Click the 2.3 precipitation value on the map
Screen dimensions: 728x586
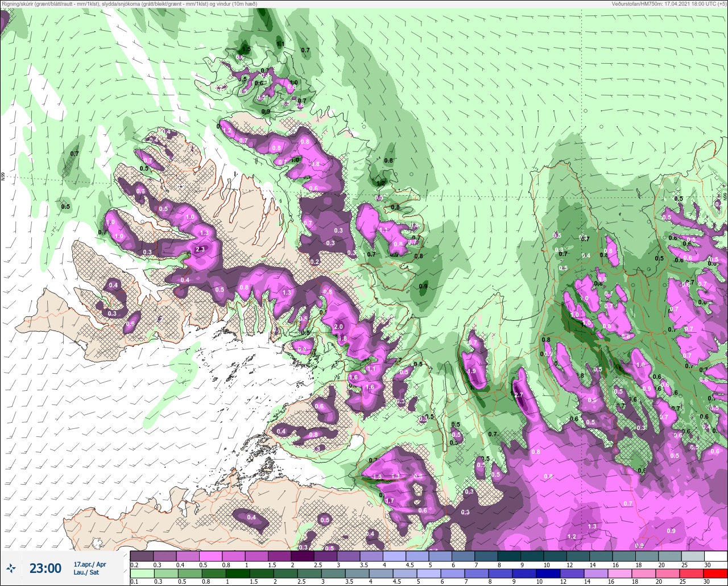[200, 249]
